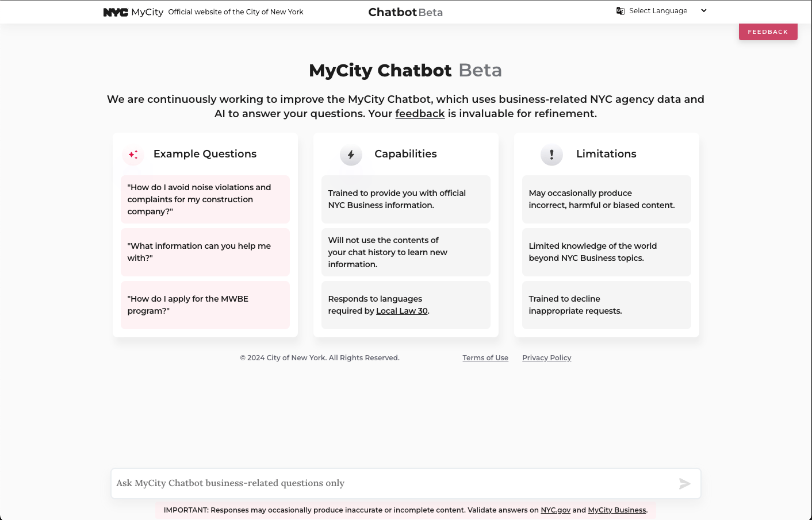Click the example question about available information
The height and width of the screenshot is (520, 812).
[205, 252]
